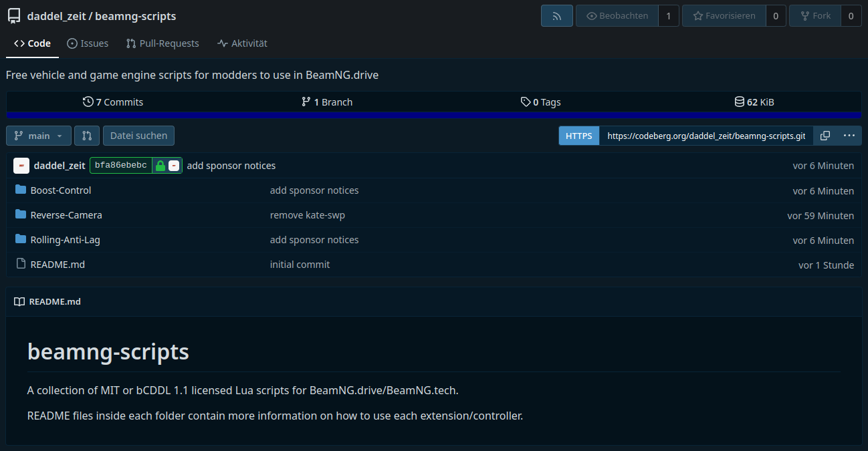This screenshot has width=868, height=451.
Task: Open the forks count beside Fork
Action: tap(851, 15)
